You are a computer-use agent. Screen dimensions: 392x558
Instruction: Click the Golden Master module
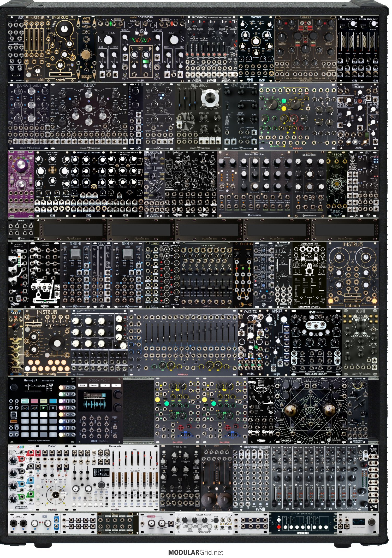pyautogui.click(x=204, y=523)
